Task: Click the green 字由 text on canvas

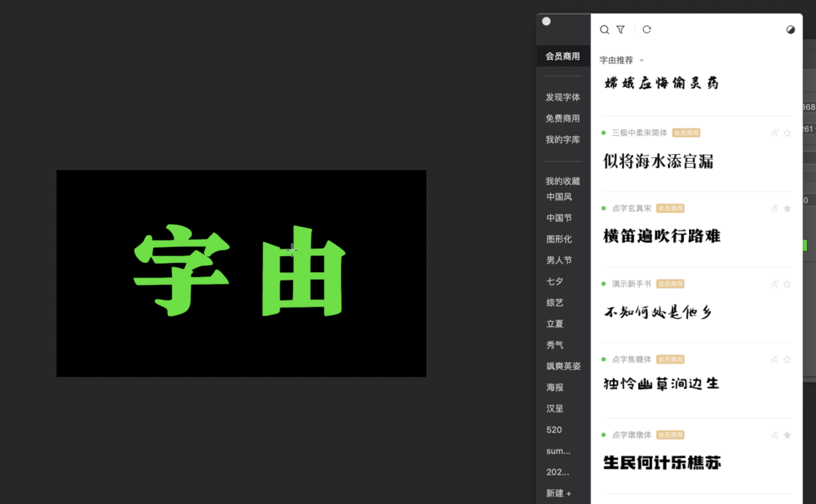Action: pos(240,270)
